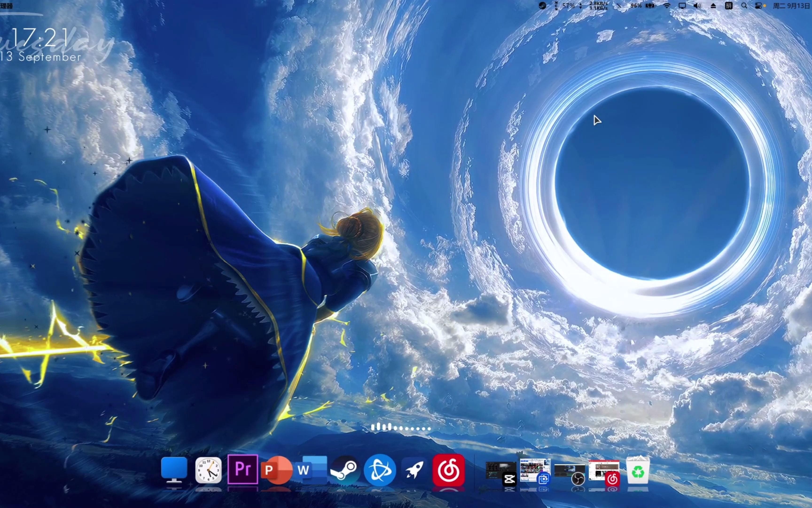
Task: Click the eject icon in the menu bar
Action: tap(713, 6)
